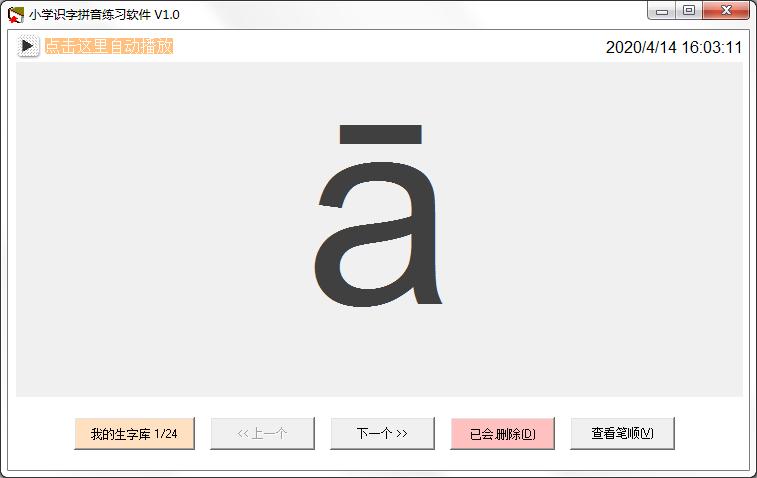
Task: Open 我的生字库 1/24 word library
Action: [134, 434]
